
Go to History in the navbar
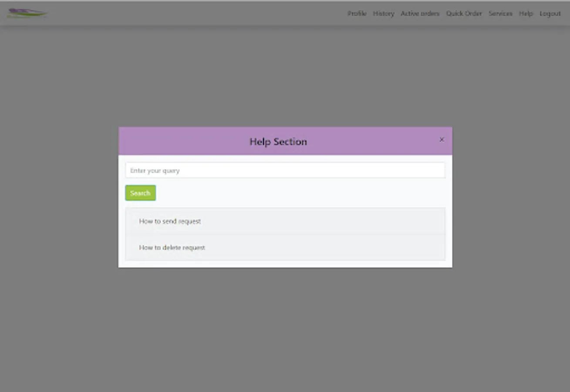coord(383,14)
